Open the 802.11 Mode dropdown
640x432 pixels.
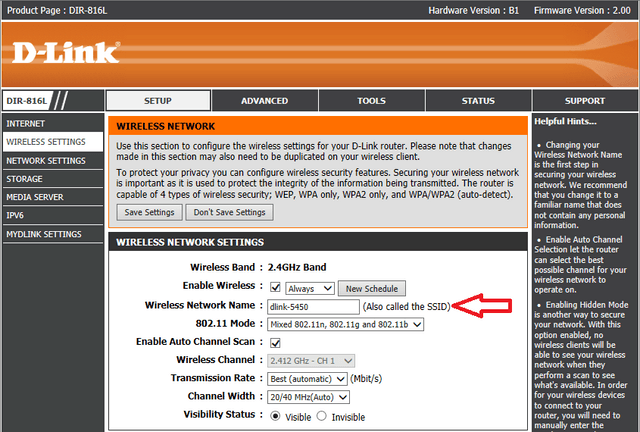coord(345,324)
